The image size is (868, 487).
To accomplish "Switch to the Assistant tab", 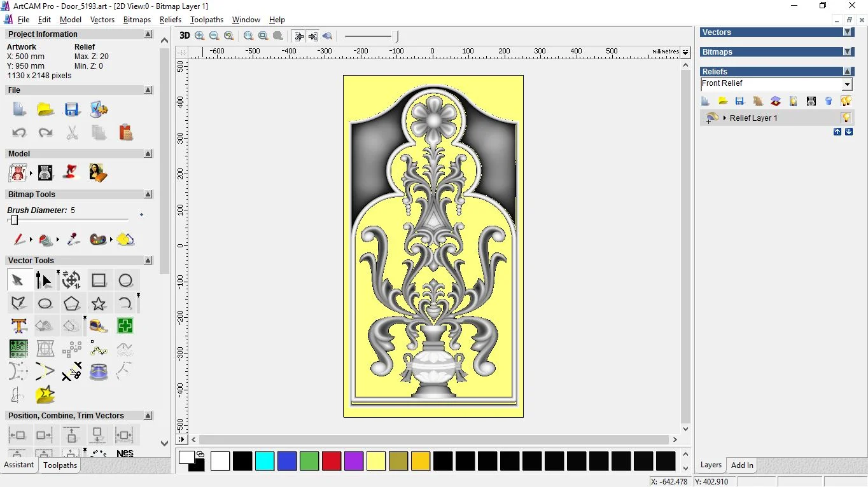I will (19, 465).
